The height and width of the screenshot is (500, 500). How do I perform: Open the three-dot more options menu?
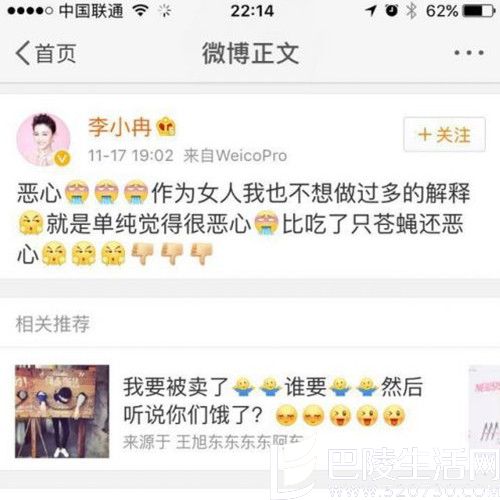click(469, 53)
